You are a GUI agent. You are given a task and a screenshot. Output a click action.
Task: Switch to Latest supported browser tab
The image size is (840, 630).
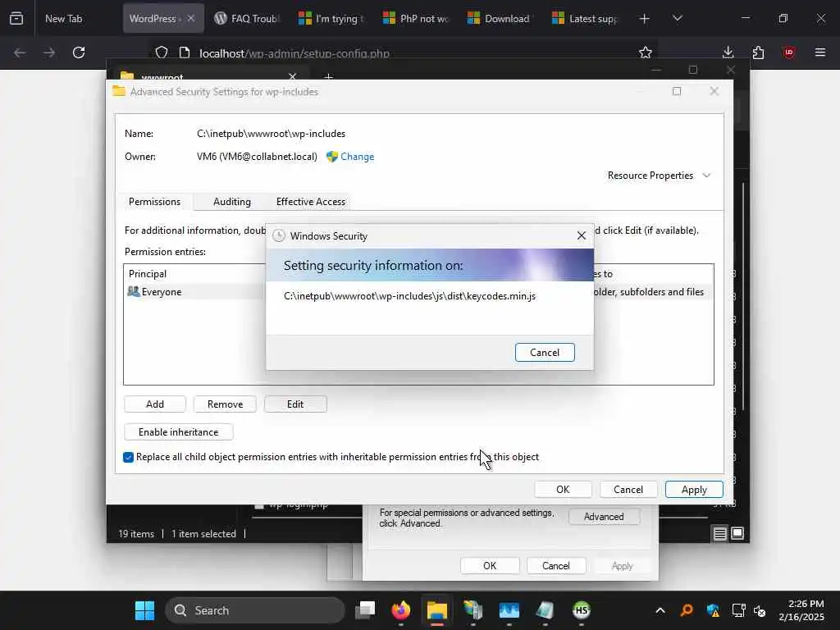pyautogui.click(x=586, y=18)
